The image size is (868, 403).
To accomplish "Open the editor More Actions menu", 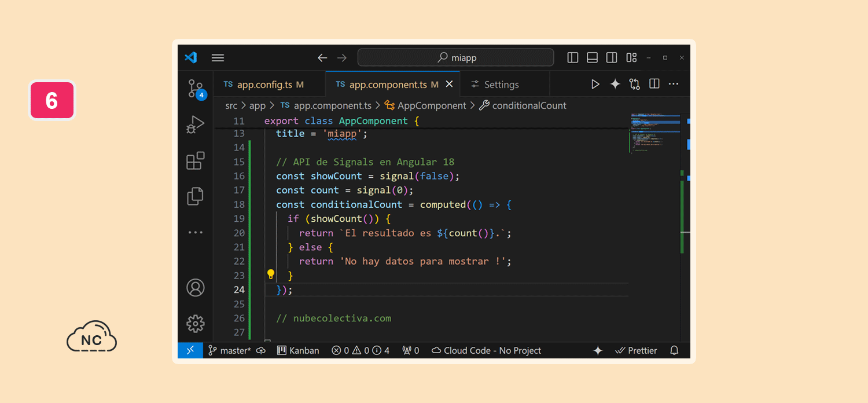I will click(x=674, y=85).
